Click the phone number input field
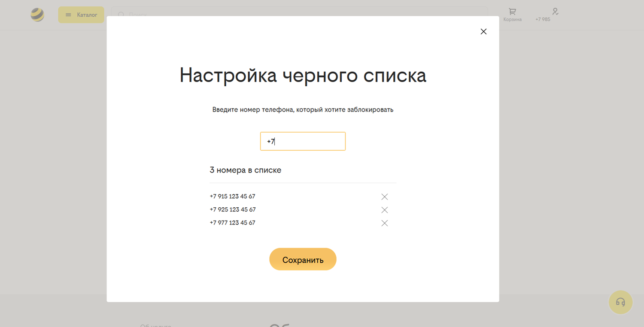Image resolution: width=644 pixels, height=327 pixels. [x=303, y=141]
